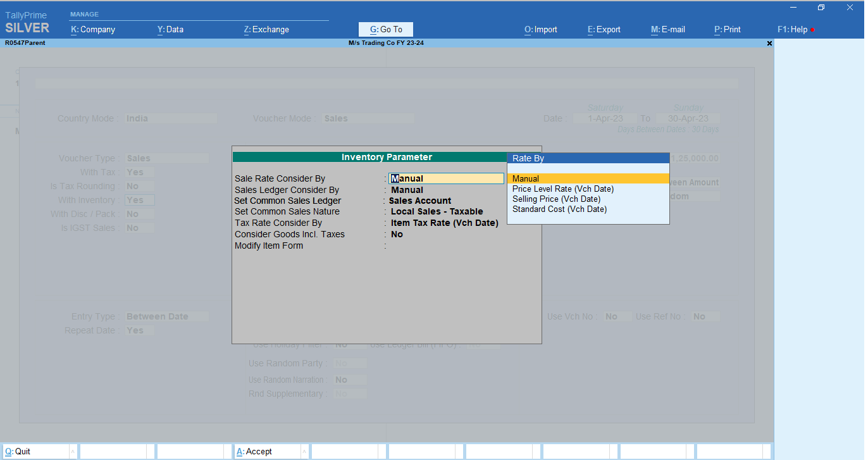Open the E: Export menu
This screenshot has width=868, height=460.
[604, 29]
